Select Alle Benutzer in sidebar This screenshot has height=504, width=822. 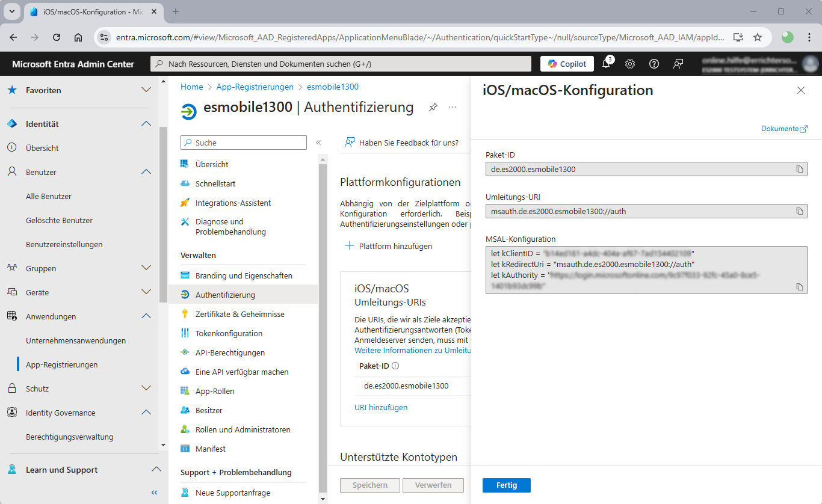[x=49, y=196]
